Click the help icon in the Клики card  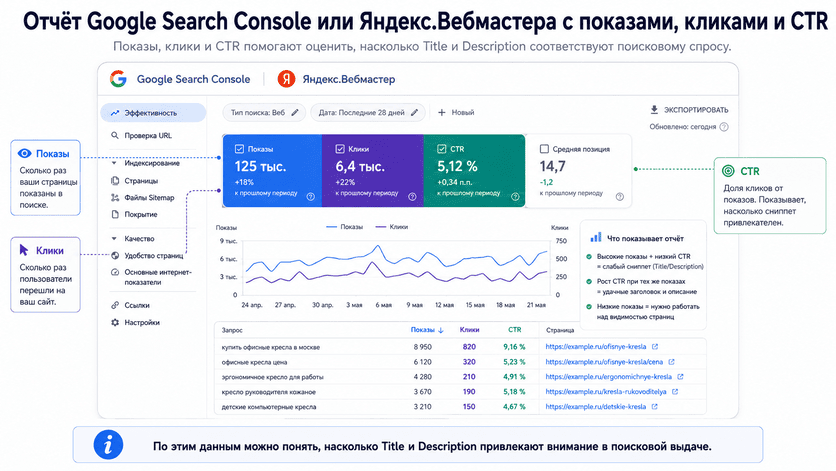tap(412, 196)
